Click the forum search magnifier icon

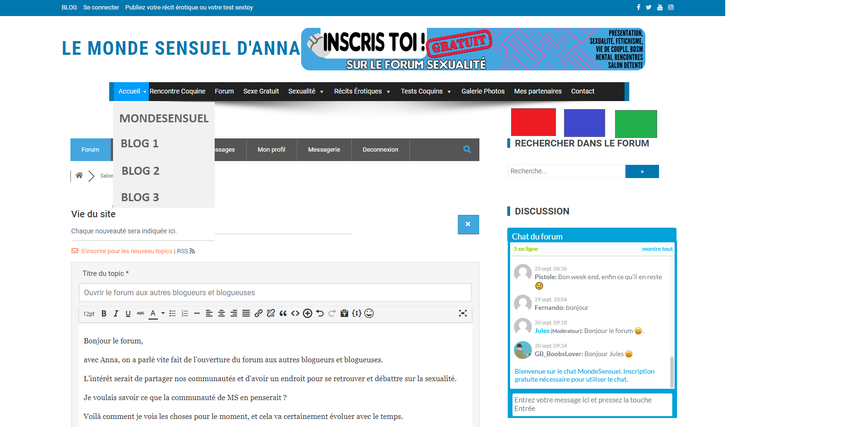(467, 149)
